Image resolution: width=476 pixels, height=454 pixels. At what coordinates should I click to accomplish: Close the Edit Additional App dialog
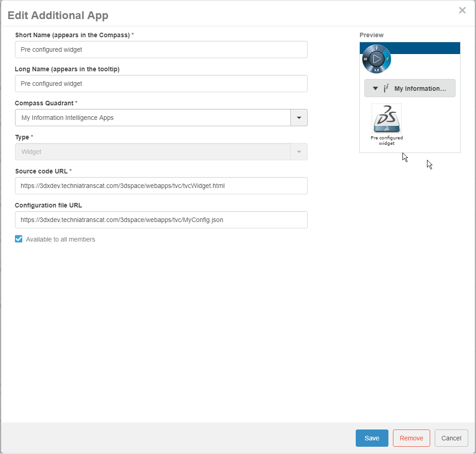[x=462, y=10]
